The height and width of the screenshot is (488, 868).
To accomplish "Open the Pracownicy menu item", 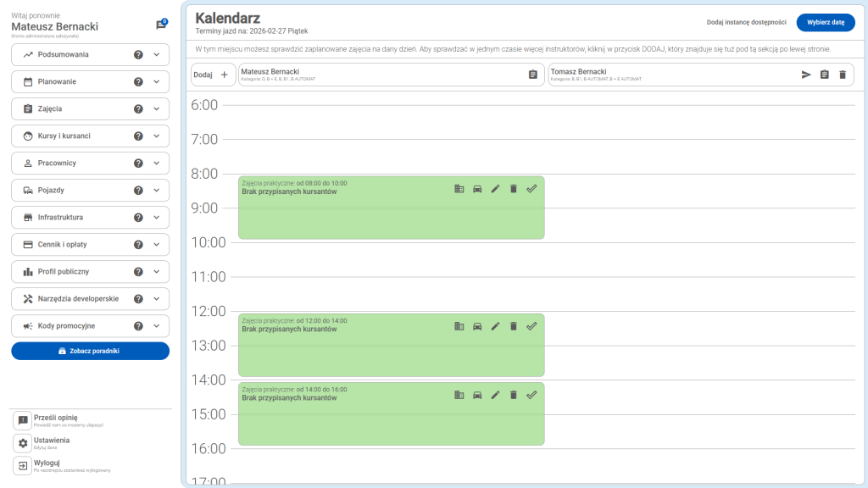I will 57,164.
